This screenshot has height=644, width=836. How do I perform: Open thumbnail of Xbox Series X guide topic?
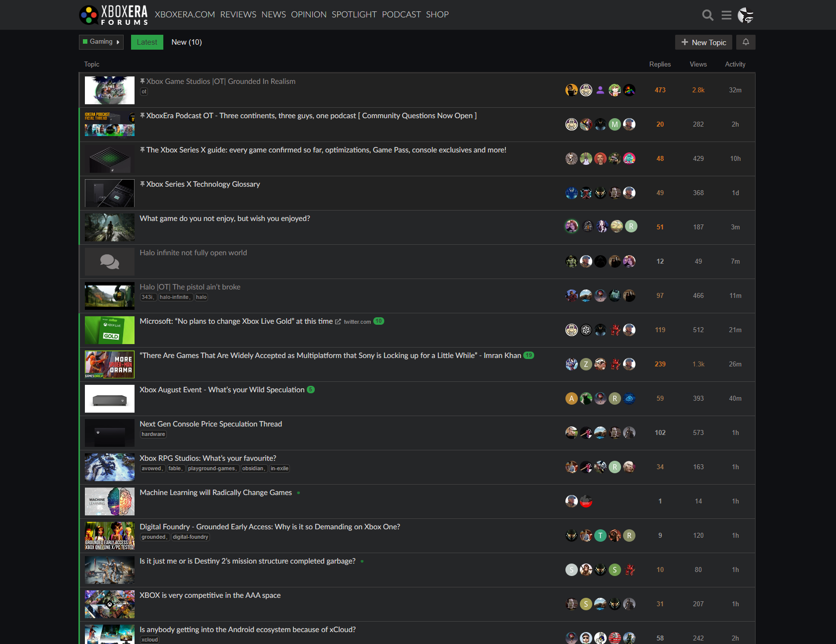(110, 159)
